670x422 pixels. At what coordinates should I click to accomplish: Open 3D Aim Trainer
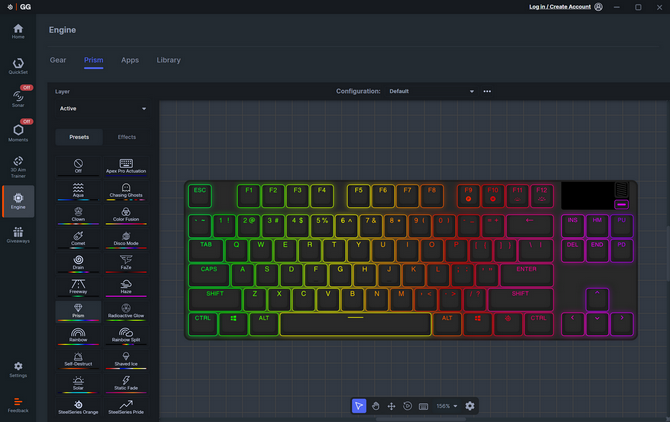(18, 167)
